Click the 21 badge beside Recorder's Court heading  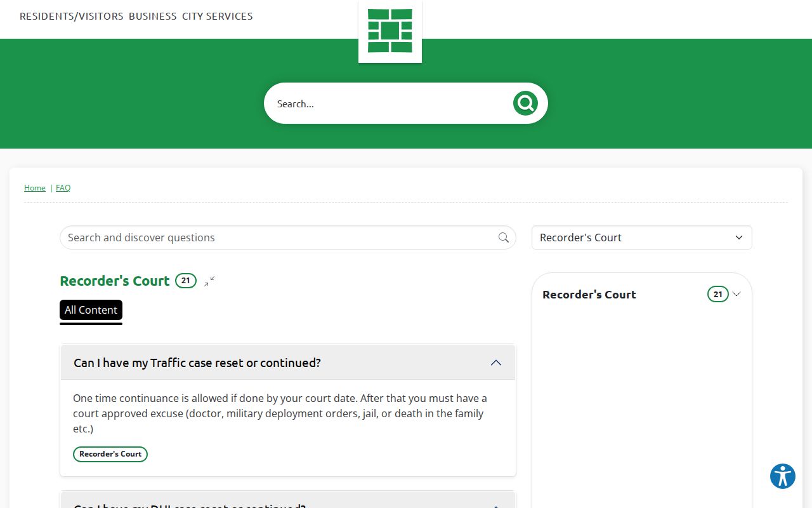click(186, 280)
